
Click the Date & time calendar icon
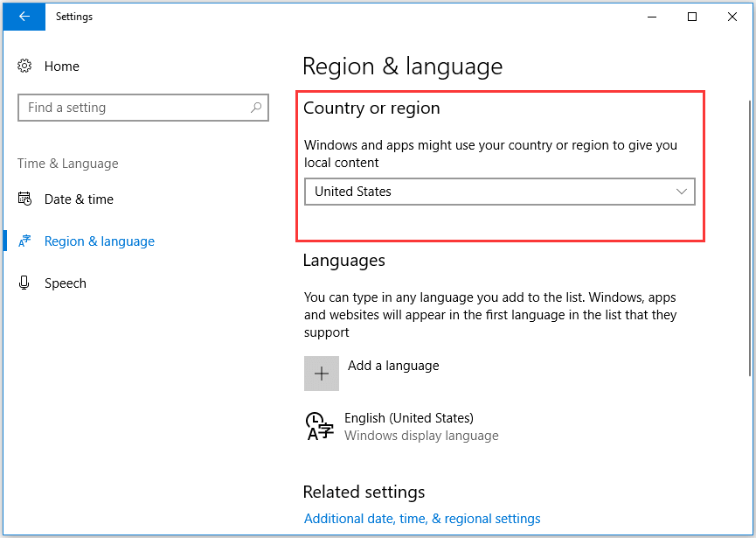pyautogui.click(x=25, y=199)
